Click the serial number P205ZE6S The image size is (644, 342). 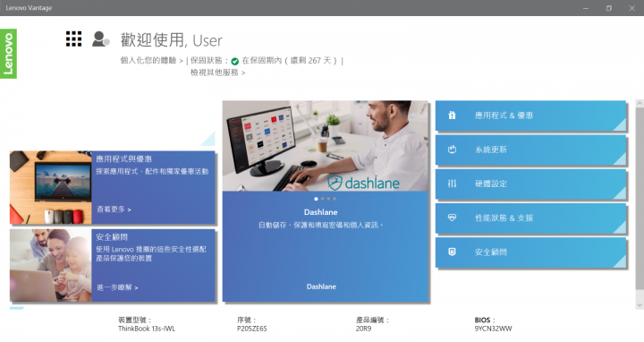[x=251, y=329]
